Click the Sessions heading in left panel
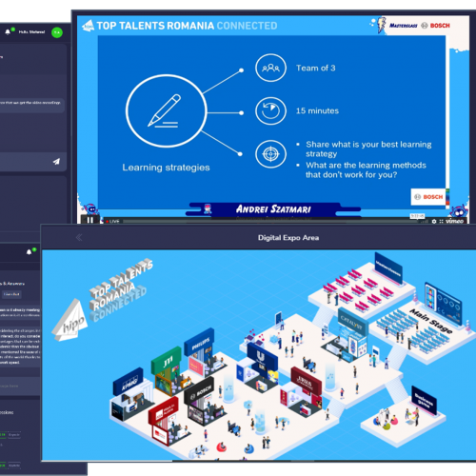476x476 pixels. (7, 412)
